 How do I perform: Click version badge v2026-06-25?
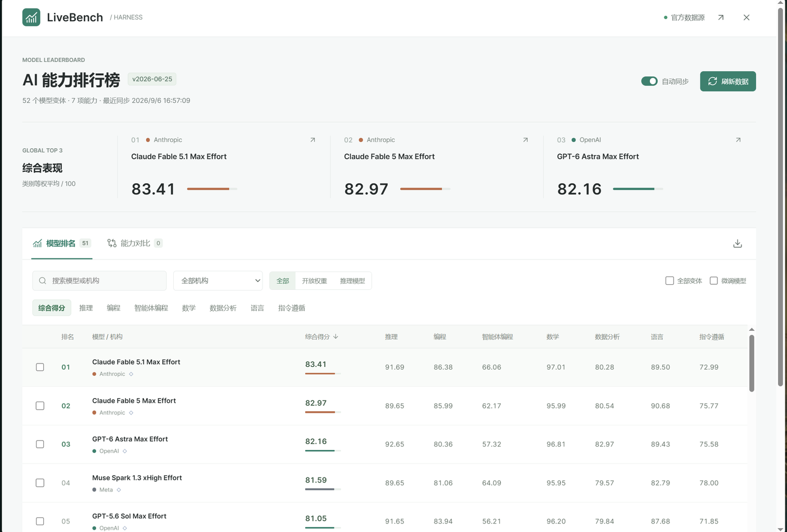tap(152, 79)
